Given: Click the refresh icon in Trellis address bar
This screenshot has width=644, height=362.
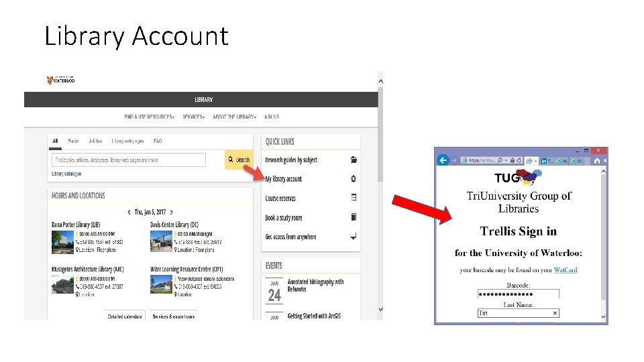Looking at the screenshot, I should (x=519, y=160).
